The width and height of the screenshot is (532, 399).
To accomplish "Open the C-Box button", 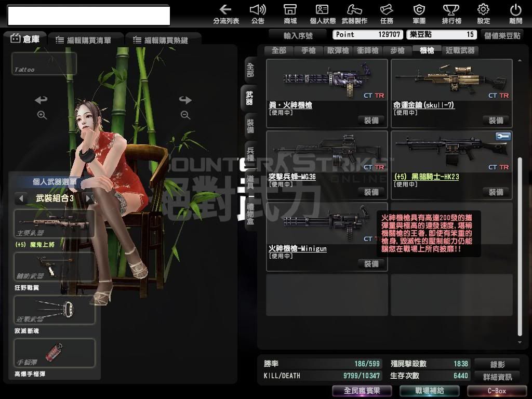I will 497,391.
